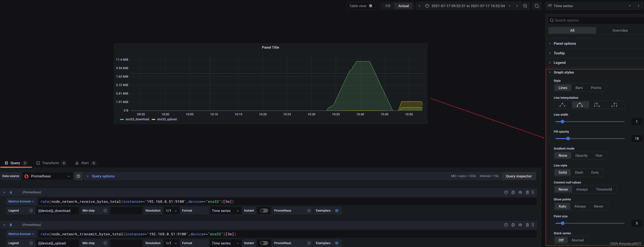
Task: Hide query B using eye icon
Action: pos(520,225)
